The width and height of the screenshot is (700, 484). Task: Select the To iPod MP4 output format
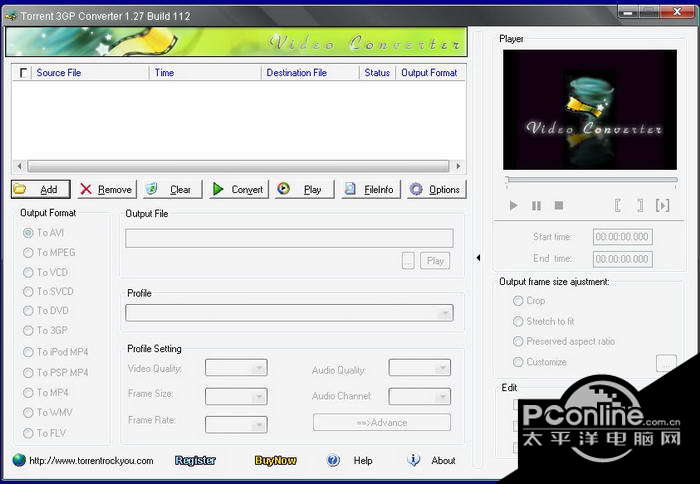56,352
